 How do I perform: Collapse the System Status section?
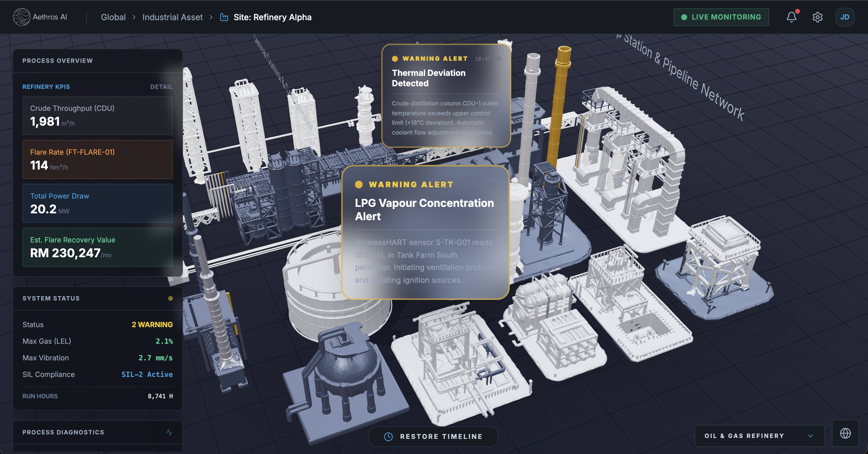pos(51,298)
